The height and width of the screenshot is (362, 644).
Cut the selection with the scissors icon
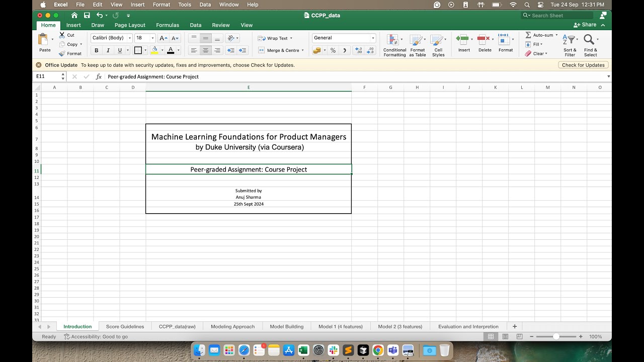(62, 35)
